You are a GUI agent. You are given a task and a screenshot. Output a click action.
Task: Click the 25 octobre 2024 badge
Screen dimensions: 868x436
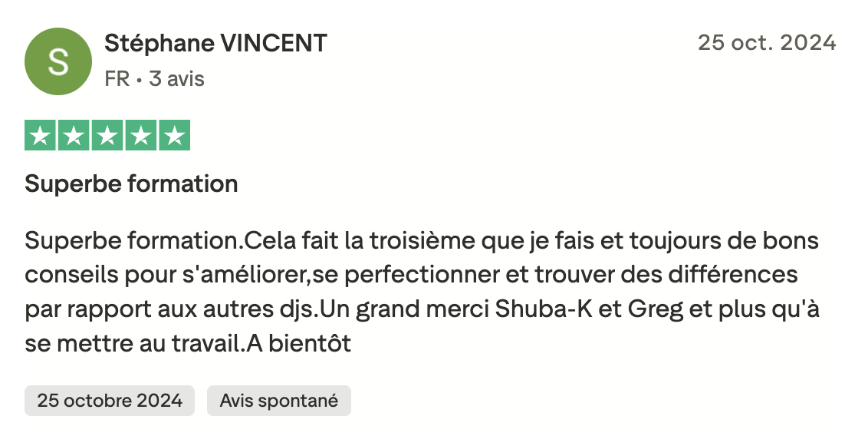[x=110, y=401]
